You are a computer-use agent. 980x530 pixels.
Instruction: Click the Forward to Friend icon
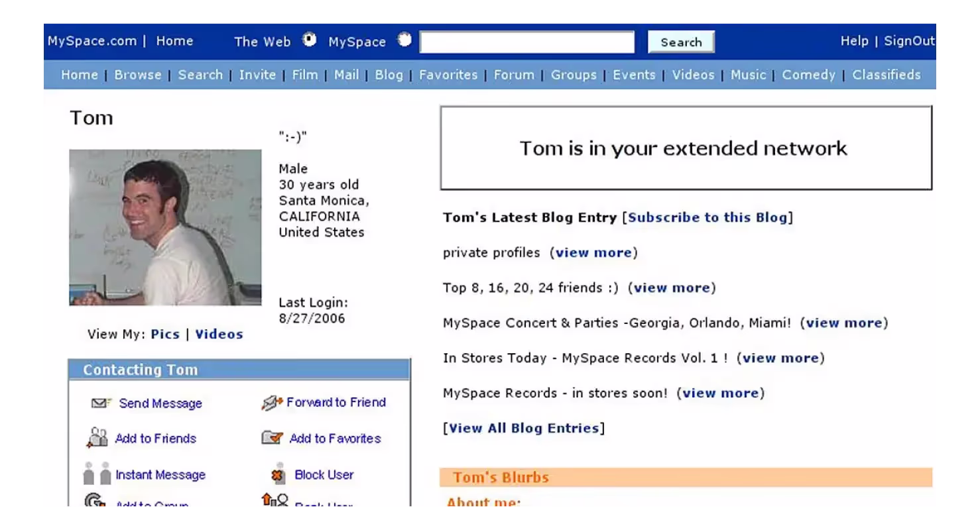pos(272,403)
